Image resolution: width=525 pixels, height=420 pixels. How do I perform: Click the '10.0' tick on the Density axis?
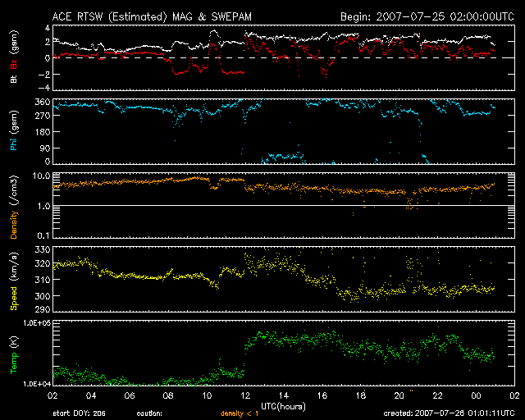[x=42, y=176]
